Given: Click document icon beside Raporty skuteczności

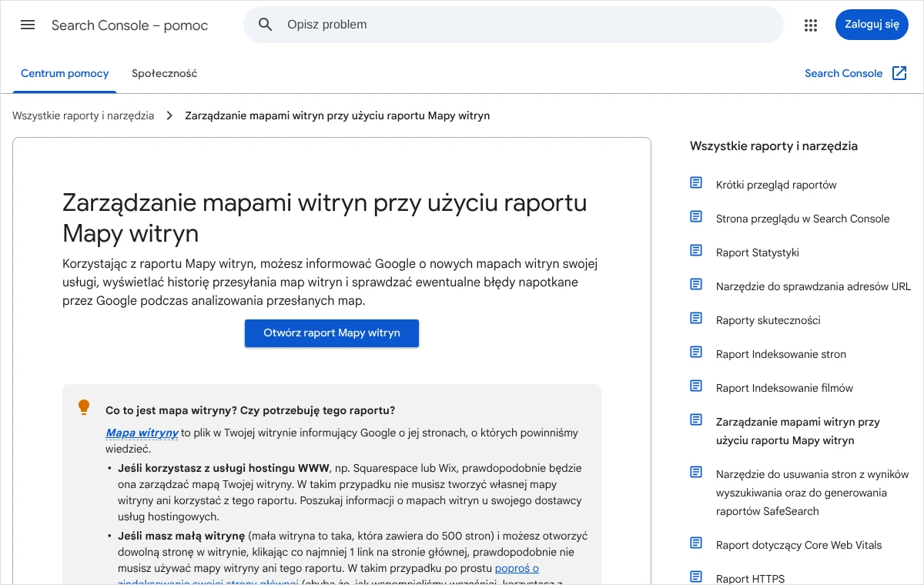Looking at the screenshot, I should pos(696,318).
